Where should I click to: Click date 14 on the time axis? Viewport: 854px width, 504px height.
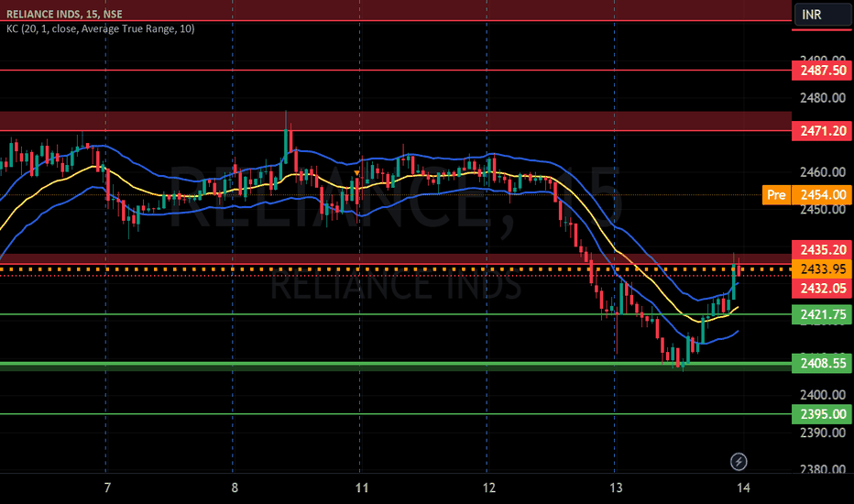click(743, 488)
